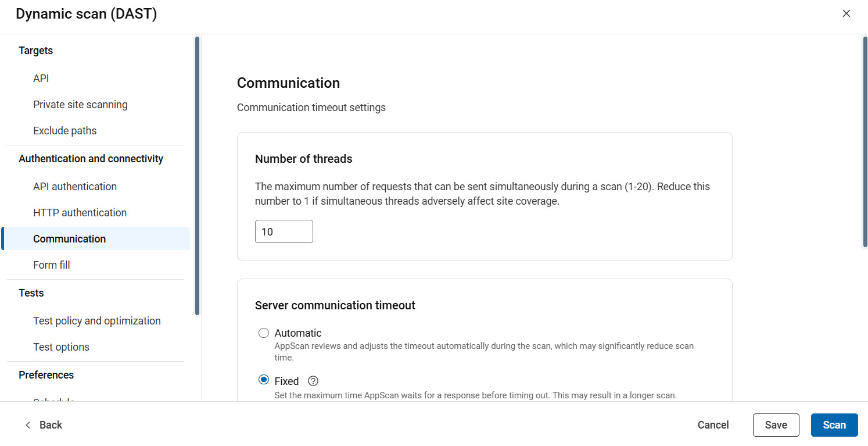Screen dimensions: 868x446
Task: Start the Scan
Action: point(834,424)
